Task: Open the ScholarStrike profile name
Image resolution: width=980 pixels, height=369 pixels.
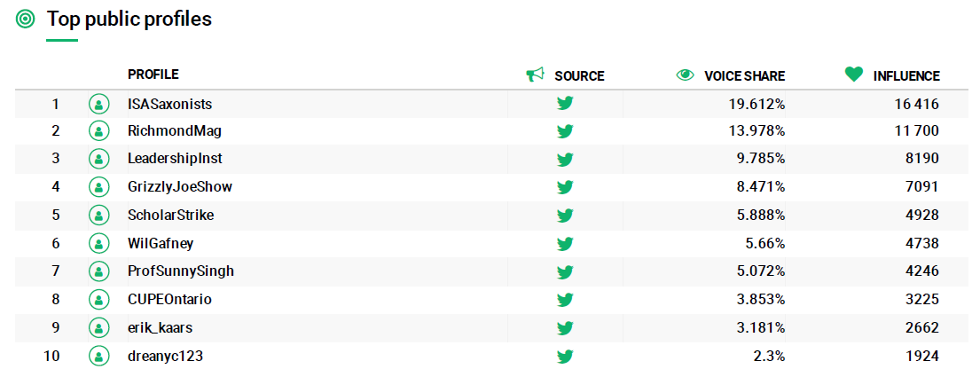Action: (170, 216)
